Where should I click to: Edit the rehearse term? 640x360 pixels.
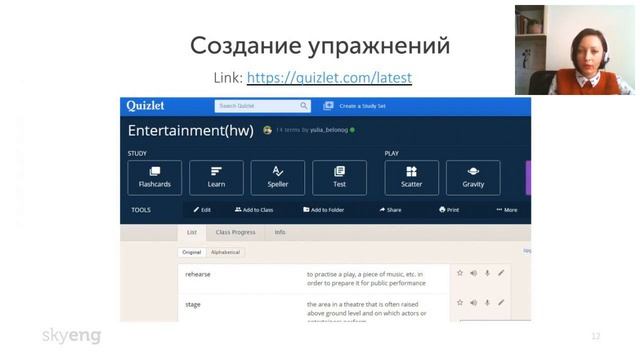(501, 273)
